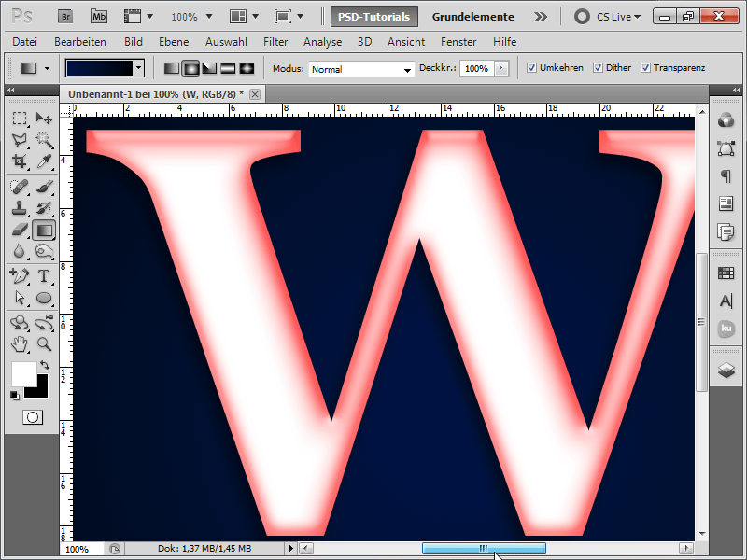Select the Move tool
747x560 pixels.
[x=44, y=118]
